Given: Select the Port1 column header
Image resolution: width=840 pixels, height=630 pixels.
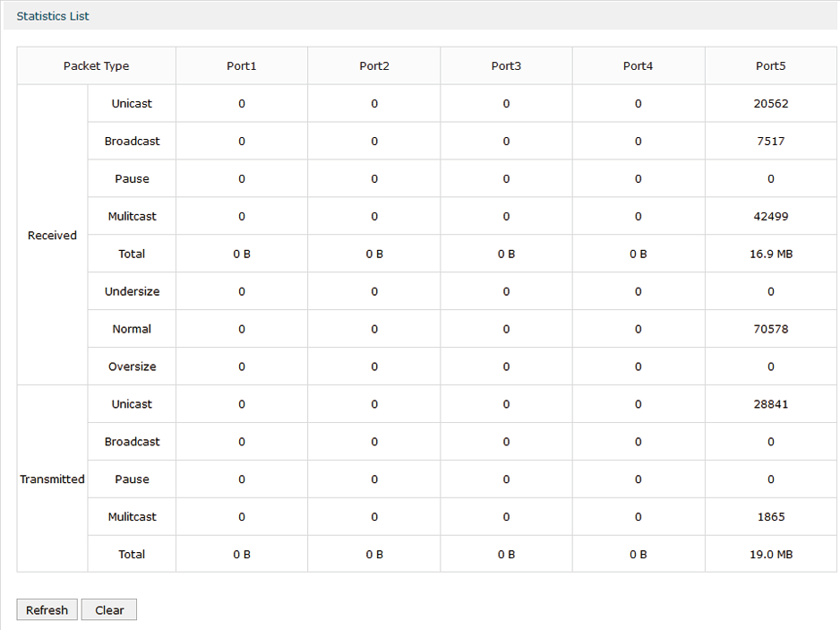Looking at the screenshot, I should [242, 66].
